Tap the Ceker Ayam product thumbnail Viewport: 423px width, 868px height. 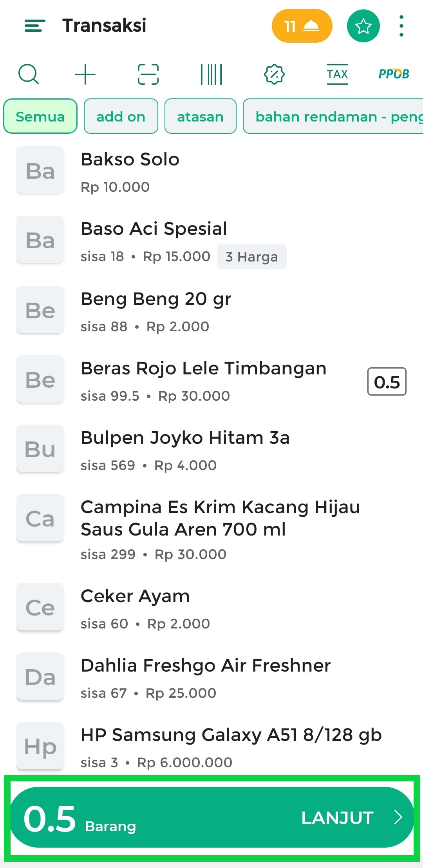point(40,607)
